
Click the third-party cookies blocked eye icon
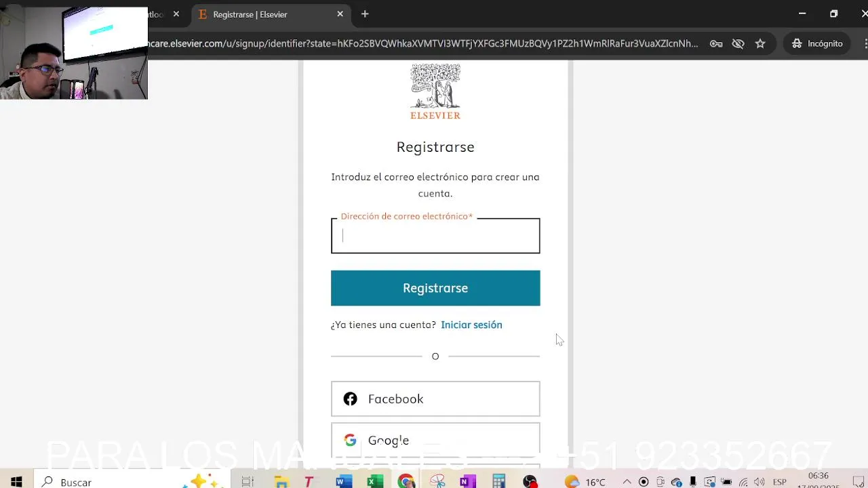point(738,43)
